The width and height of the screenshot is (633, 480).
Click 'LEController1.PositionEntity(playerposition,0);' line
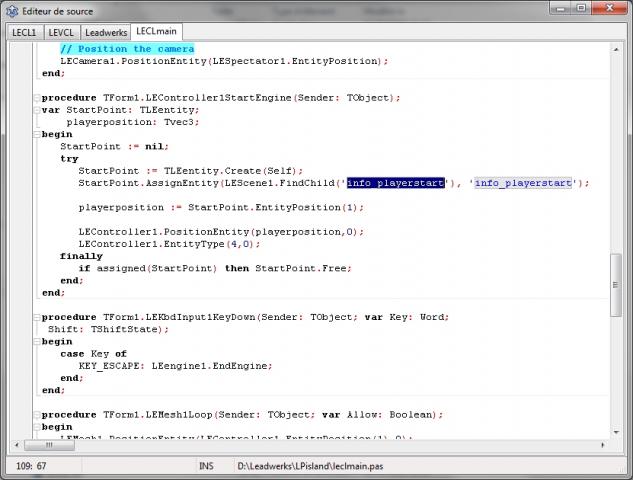[x=221, y=232]
